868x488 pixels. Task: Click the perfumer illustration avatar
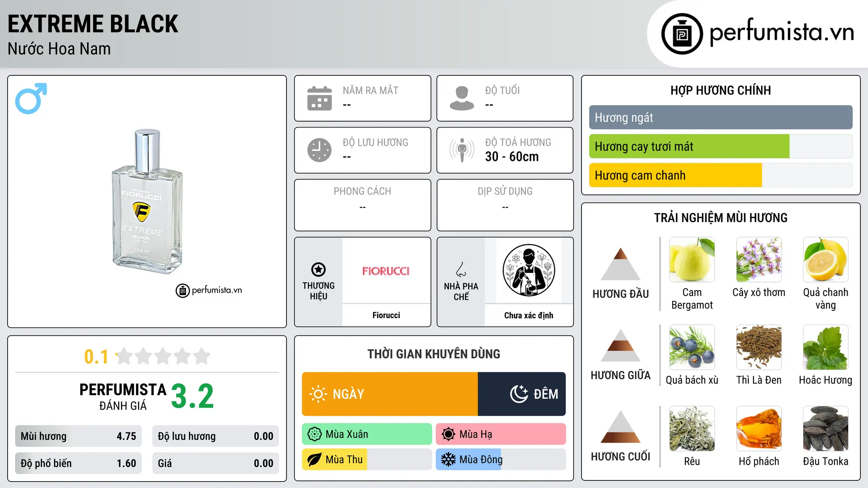[x=529, y=270]
